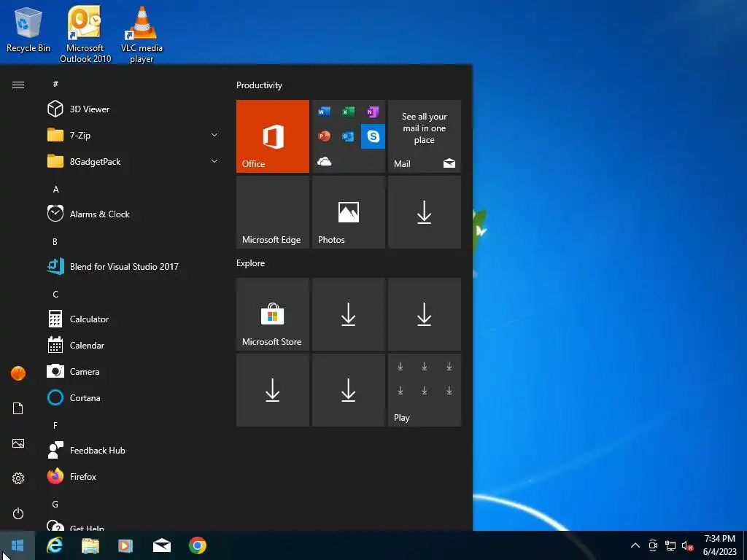
Task: Open the Photos tile
Action: (x=349, y=212)
